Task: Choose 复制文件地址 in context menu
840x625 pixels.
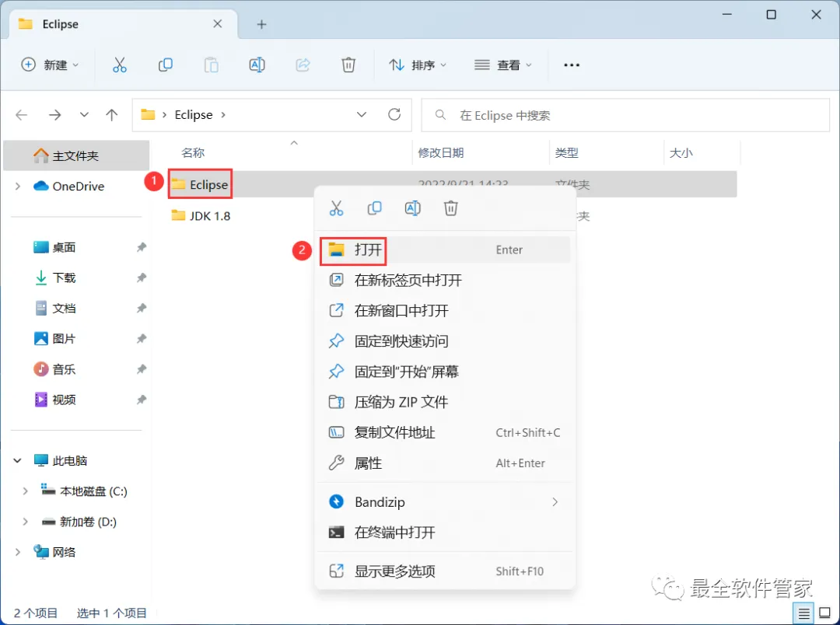Action: coord(445,433)
